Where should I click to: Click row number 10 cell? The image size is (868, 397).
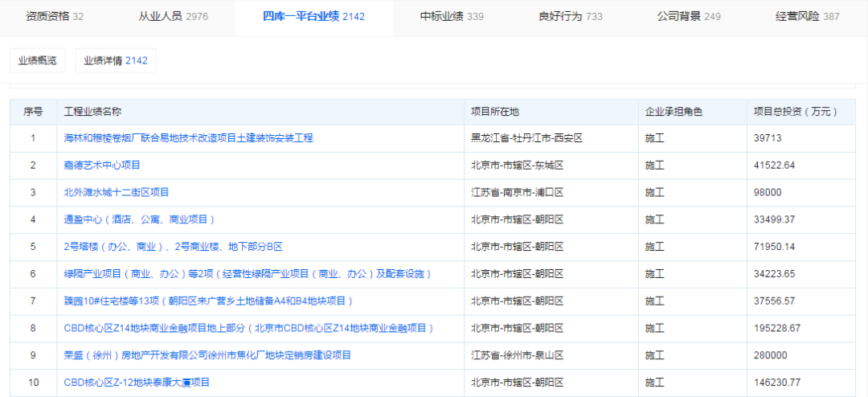[x=33, y=383]
